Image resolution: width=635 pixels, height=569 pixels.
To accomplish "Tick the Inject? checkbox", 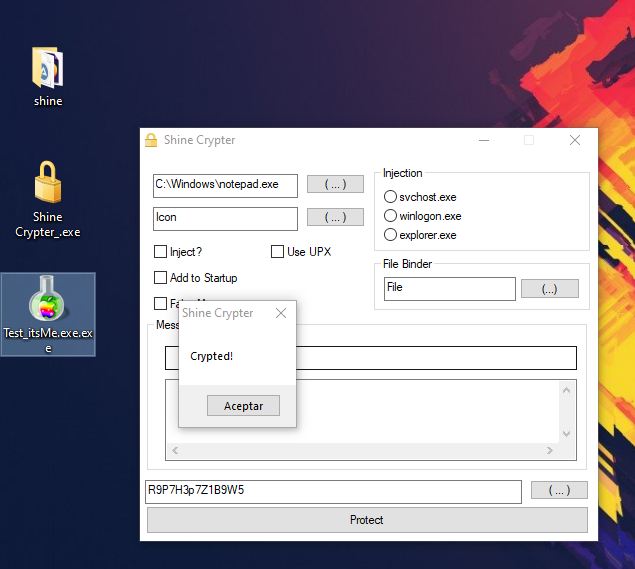I will [x=160, y=251].
